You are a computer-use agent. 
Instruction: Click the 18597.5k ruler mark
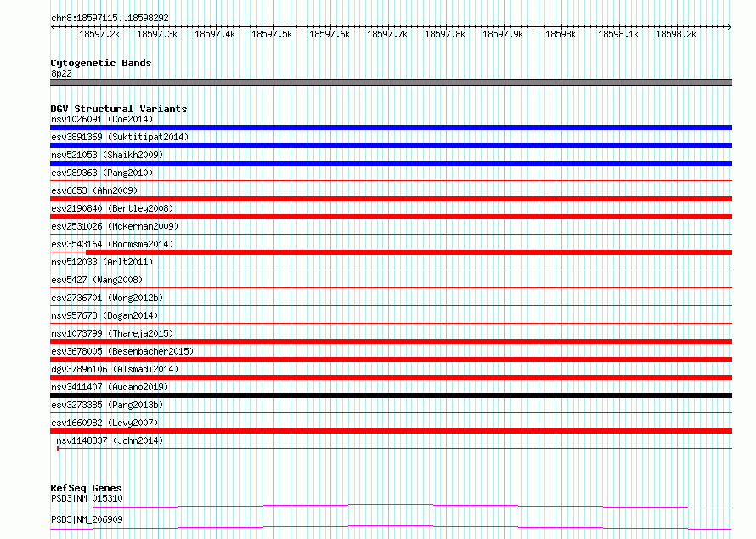[x=272, y=34]
